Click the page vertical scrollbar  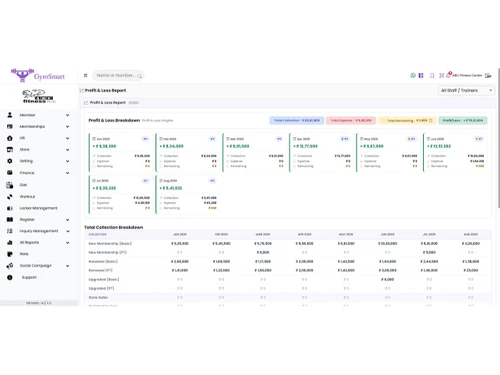(x=499, y=138)
